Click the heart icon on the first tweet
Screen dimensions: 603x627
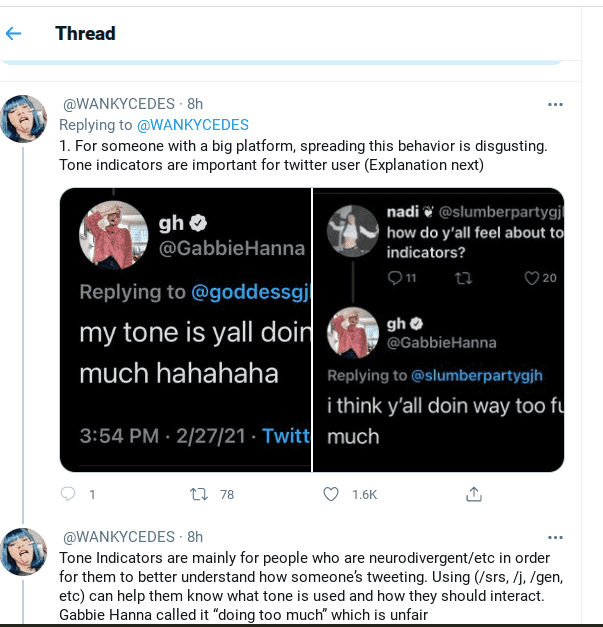click(x=332, y=494)
